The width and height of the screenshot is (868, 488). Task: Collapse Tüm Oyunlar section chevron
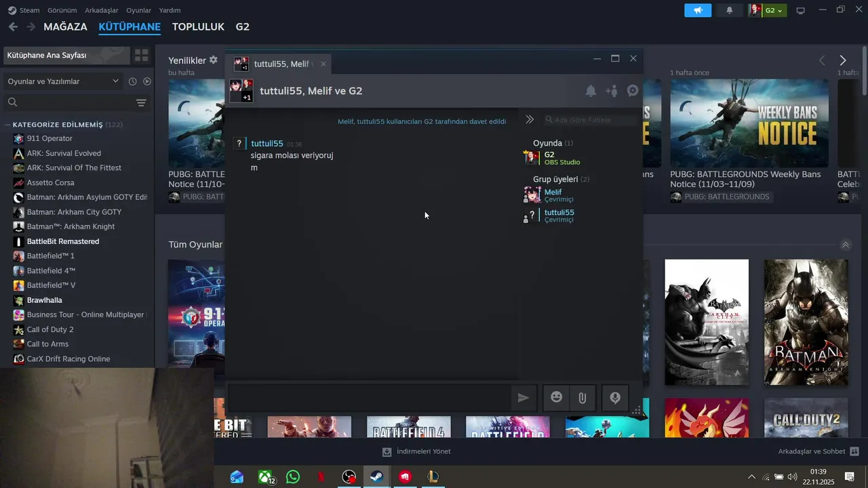click(x=845, y=245)
